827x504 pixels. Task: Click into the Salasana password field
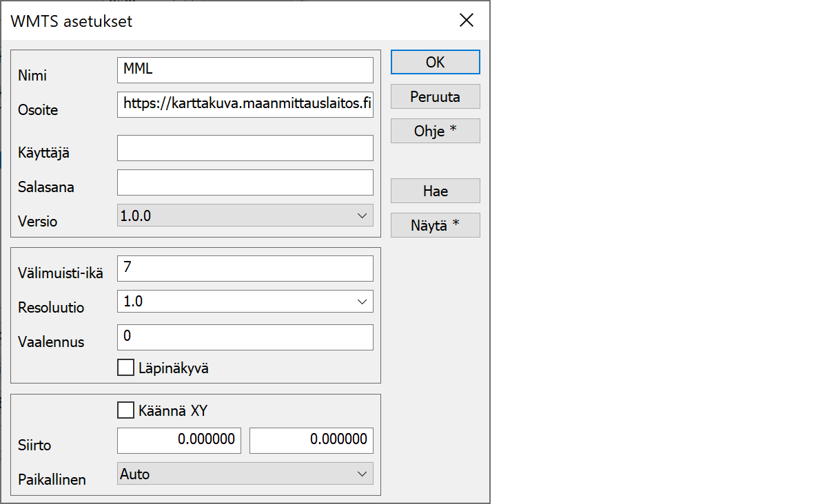coord(245,182)
